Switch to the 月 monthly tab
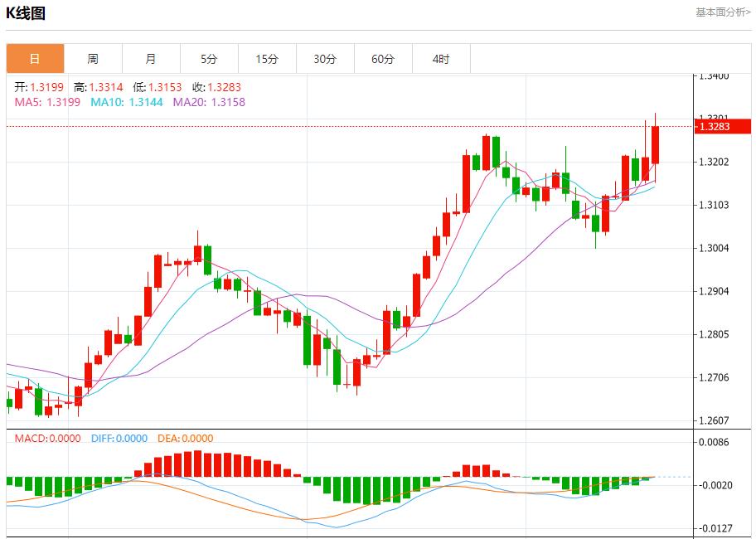 [151, 59]
